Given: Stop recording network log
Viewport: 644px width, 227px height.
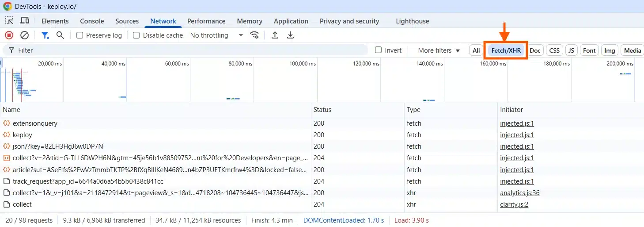Looking at the screenshot, I should (x=9, y=35).
